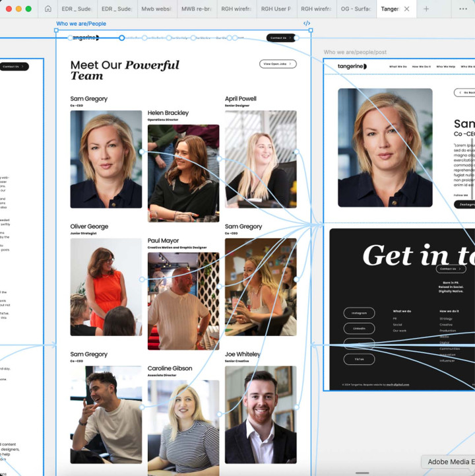Select the first EDR _ Sude tab

[76, 9]
